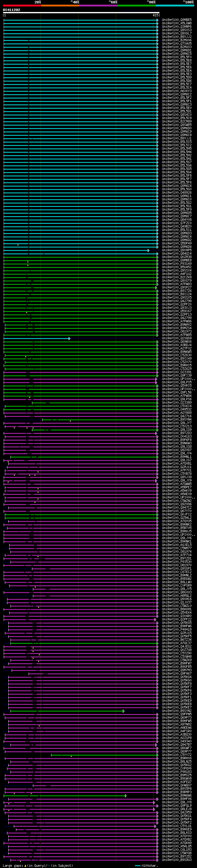Viewport: 197px width, 868px height.
Task: Click the Large gaps legend text
Action: point(13,865)
